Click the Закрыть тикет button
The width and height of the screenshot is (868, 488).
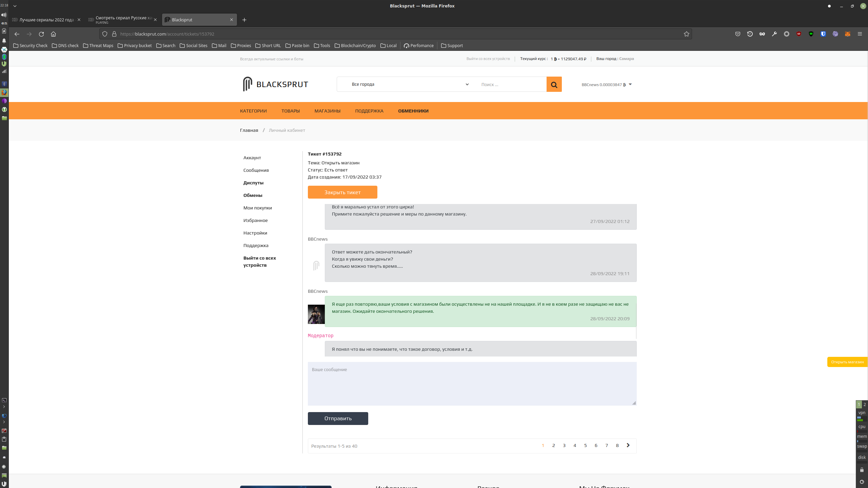[x=342, y=192]
